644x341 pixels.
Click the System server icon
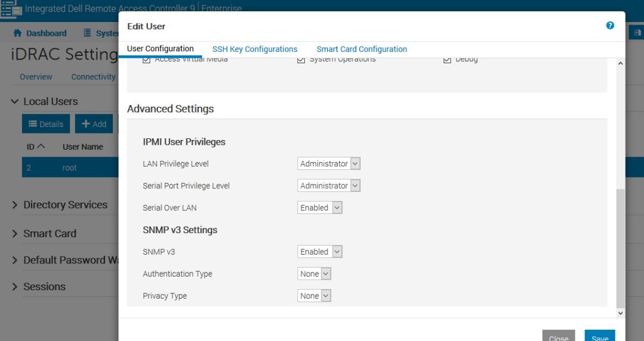tap(88, 33)
